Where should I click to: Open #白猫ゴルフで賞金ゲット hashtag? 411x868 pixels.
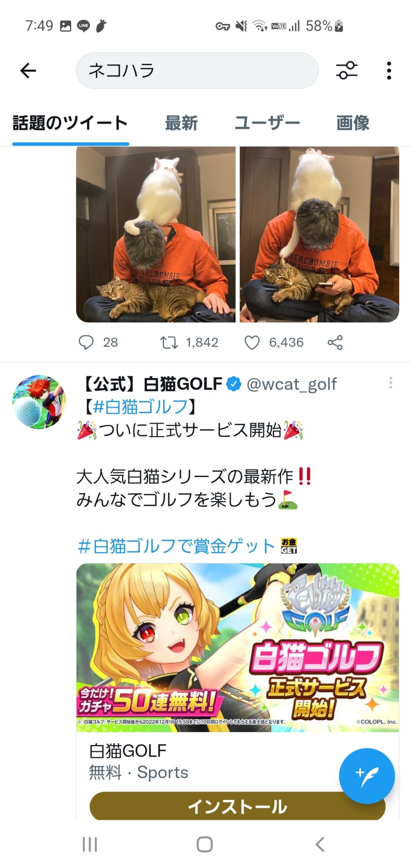pyautogui.click(x=176, y=546)
